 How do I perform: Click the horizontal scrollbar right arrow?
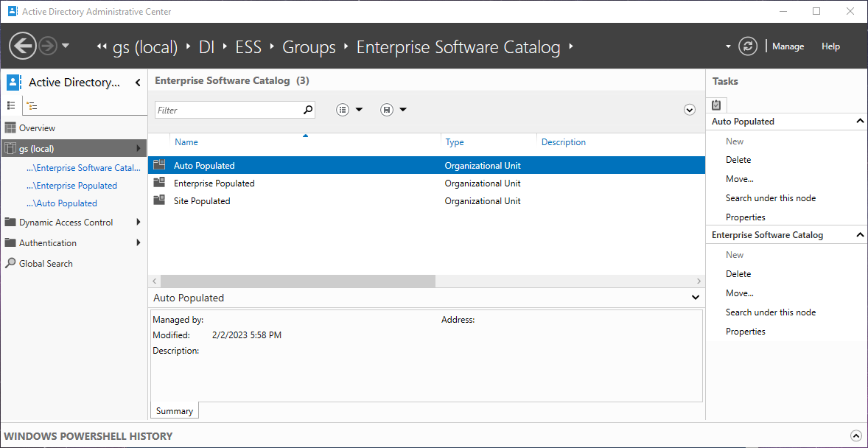click(699, 281)
